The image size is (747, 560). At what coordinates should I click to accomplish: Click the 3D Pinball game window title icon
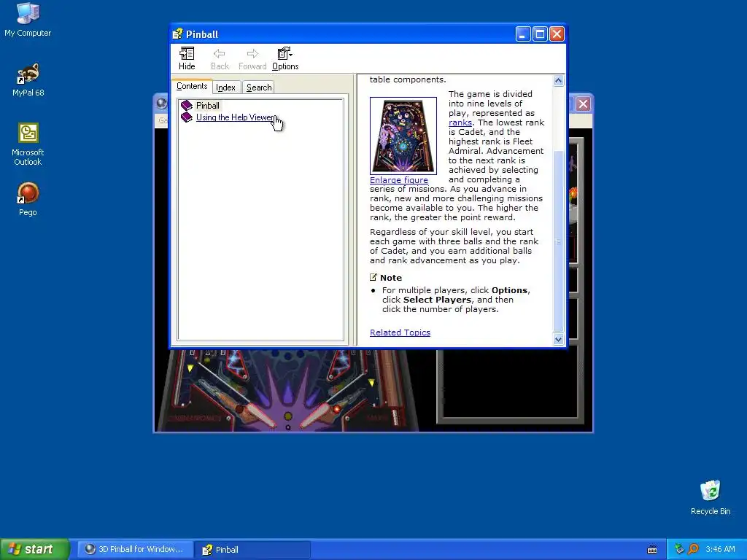click(161, 104)
